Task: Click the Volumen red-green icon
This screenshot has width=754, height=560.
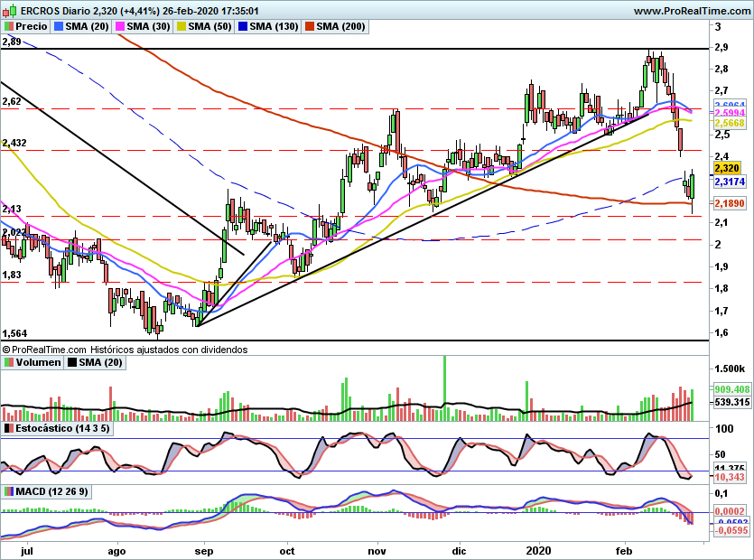Action: coord(9,362)
